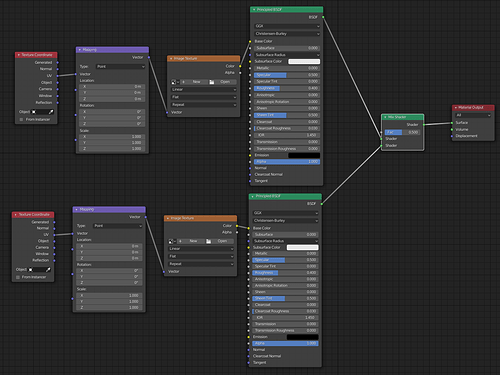Click the Reflection output socket of upper Texture Coordinate
The image size is (500, 375).
pyautogui.click(x=57, y=103)
